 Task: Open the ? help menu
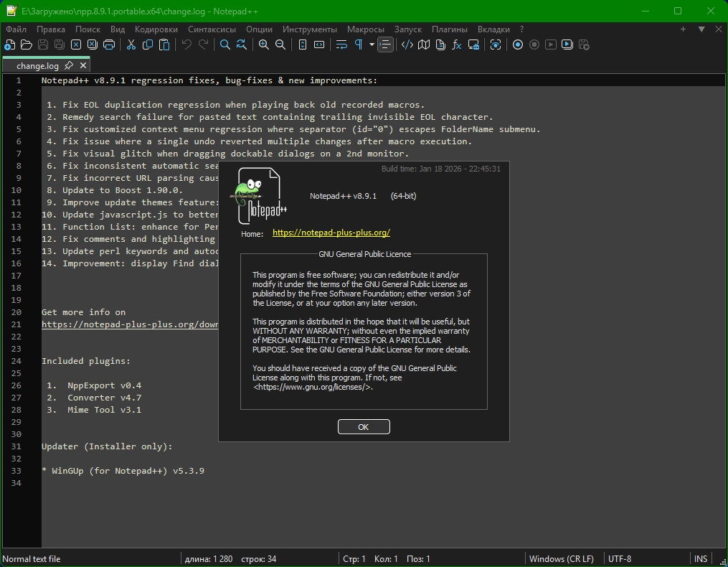522,29
